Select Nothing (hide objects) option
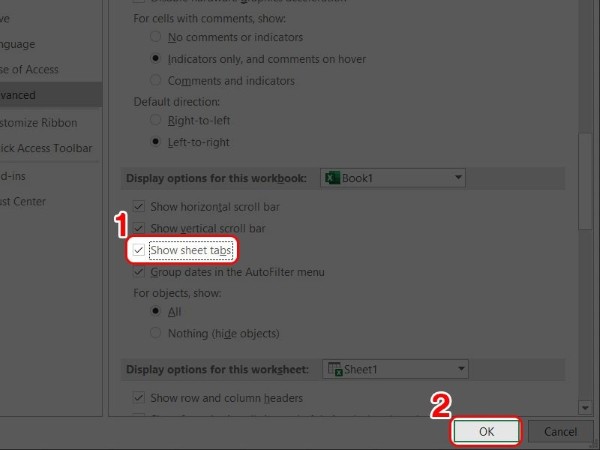 pos(155,333)
